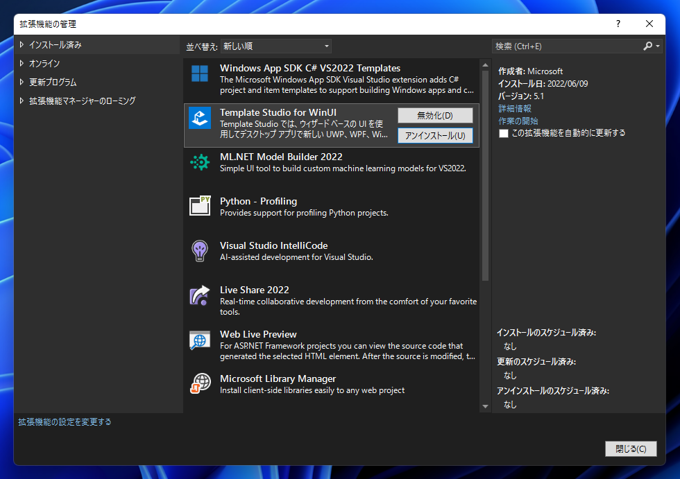Click in the 検索 (Ctrl+E) search box
The height and width of the screenshot is (479, 680).
567,46
